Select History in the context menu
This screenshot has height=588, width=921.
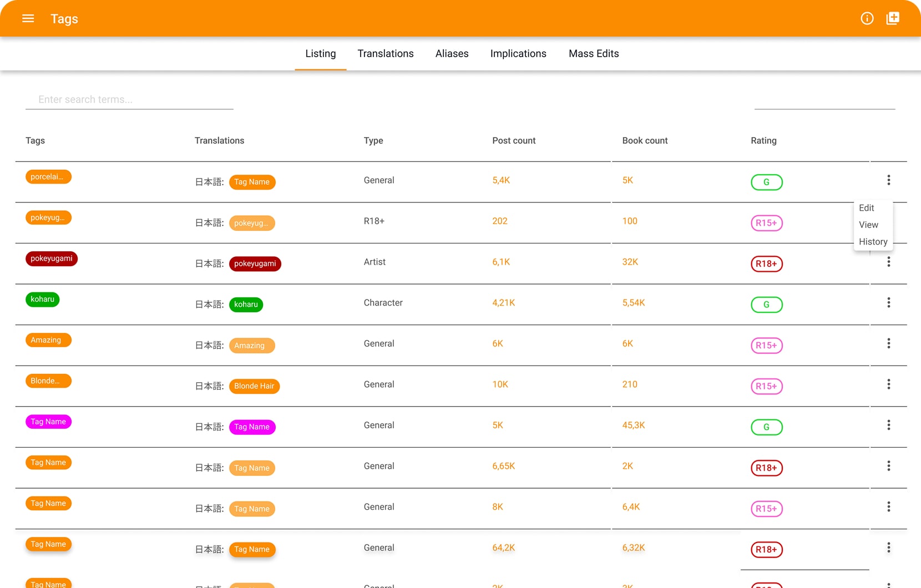pyautogui.click(x=873, y=242)
